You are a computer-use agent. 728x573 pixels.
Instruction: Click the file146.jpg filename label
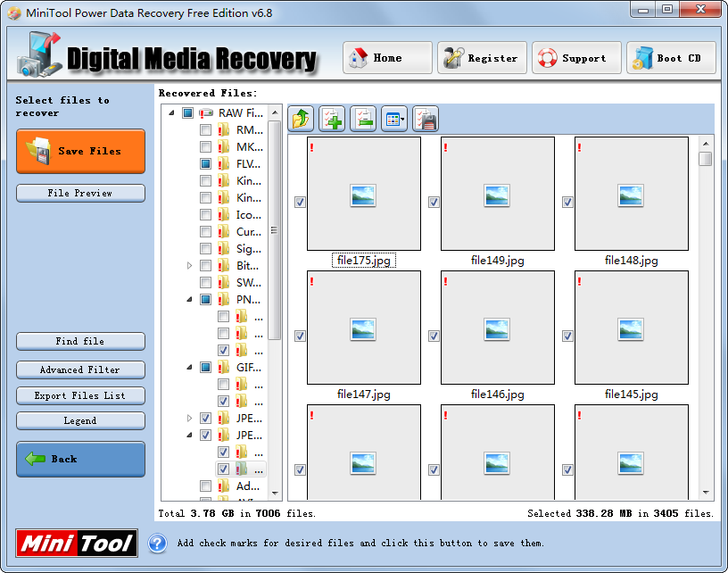tap(498, 394)
